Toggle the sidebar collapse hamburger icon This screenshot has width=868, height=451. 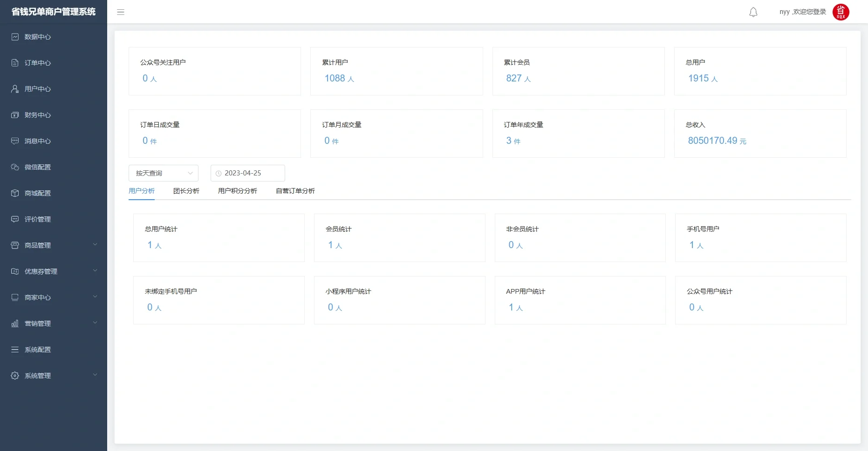[121, 12]
